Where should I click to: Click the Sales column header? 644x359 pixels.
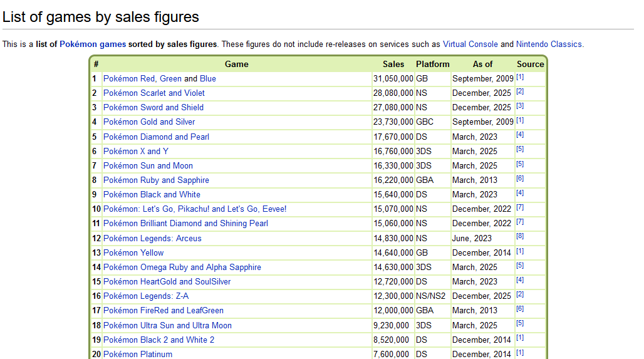393,64
